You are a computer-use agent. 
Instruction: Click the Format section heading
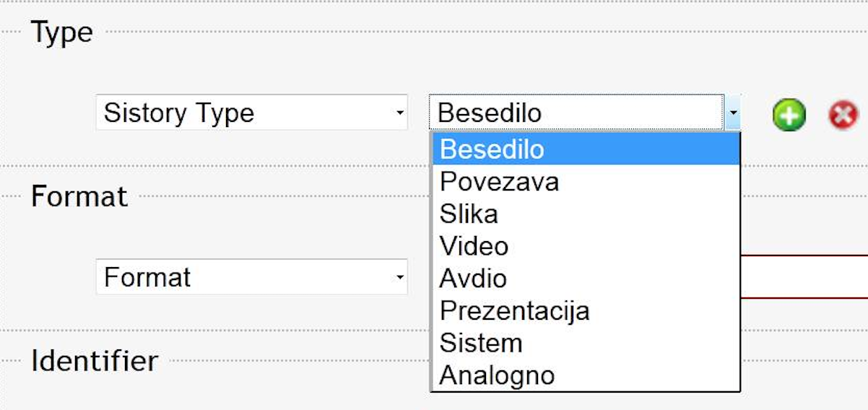pyautogui.click(x=79, y=196)
